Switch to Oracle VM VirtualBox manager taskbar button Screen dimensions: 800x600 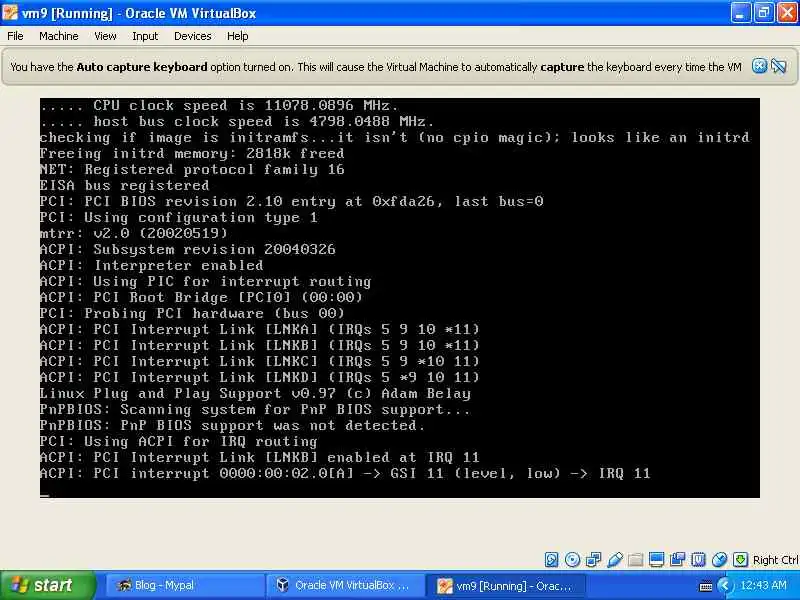[345, 586]
